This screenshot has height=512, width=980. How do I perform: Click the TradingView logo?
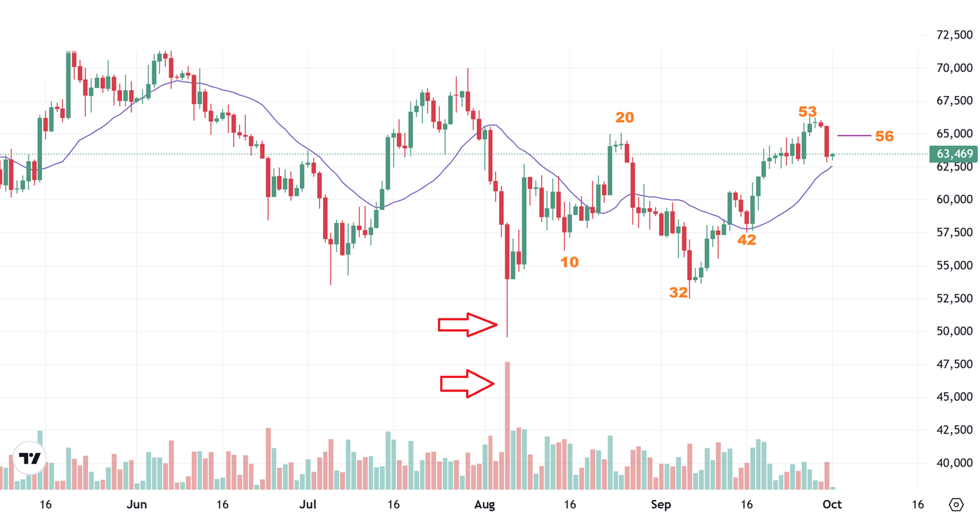30,458
